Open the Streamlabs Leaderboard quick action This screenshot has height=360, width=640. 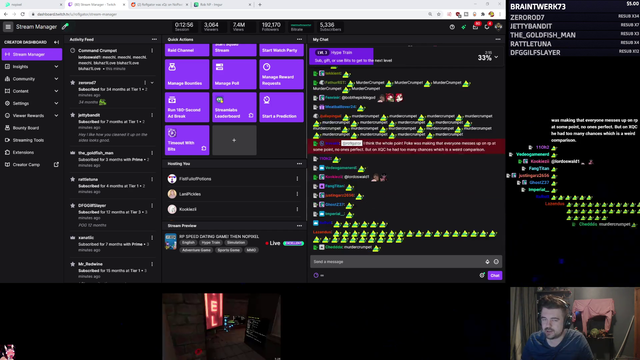tap(234, 107)
